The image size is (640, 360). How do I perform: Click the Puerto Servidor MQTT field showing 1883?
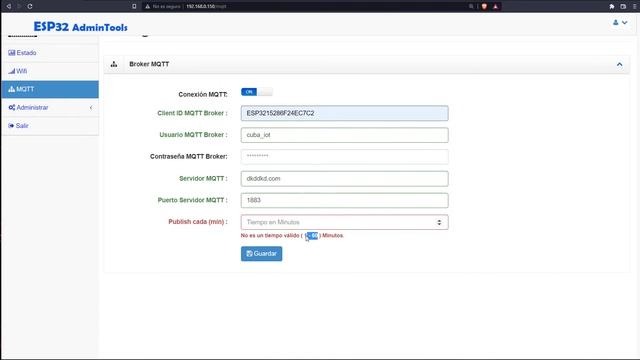coord(344,200)
